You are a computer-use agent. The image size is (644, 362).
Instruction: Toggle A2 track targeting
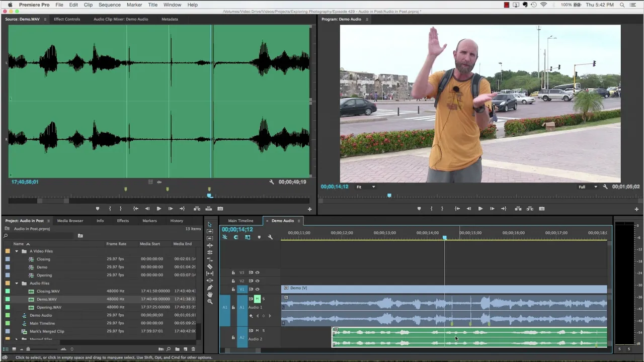(x=242, y=337)
